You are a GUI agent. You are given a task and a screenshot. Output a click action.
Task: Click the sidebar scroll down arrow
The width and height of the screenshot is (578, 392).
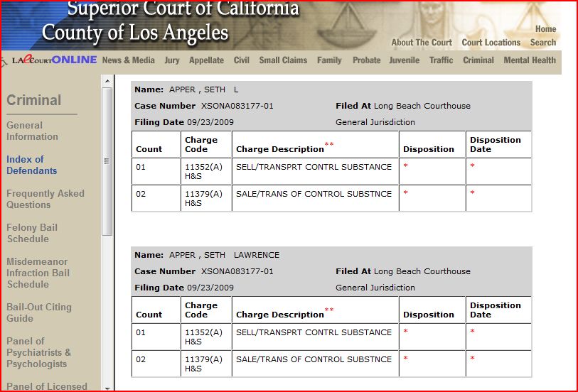pyautogui.click(x=107, y=388)
